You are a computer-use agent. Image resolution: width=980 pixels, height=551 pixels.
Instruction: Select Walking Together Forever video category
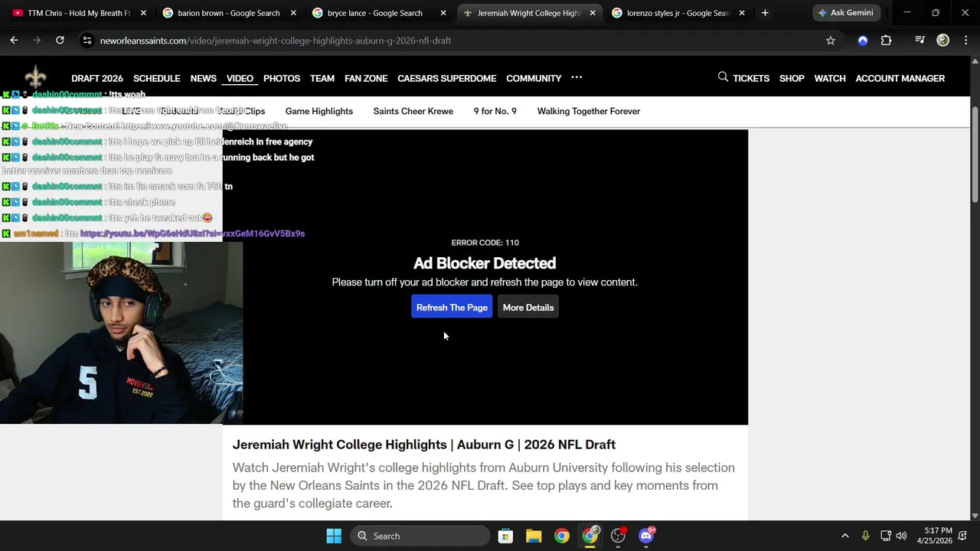click(589, 111)
